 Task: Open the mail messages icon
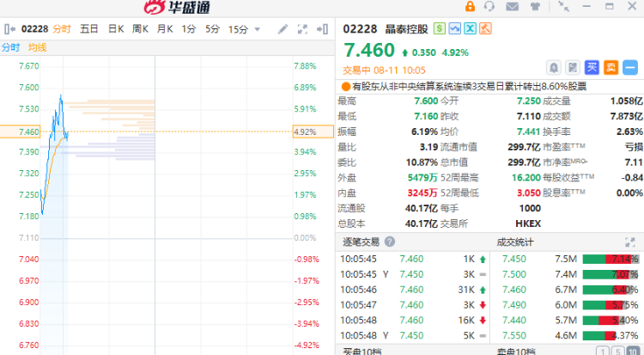(512, 7)
